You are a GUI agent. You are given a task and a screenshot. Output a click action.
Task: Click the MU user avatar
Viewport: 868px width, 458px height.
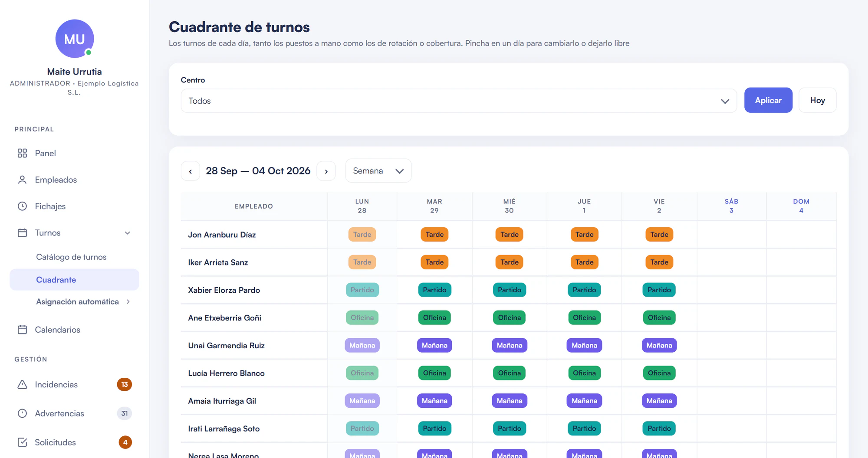point(75,39)
